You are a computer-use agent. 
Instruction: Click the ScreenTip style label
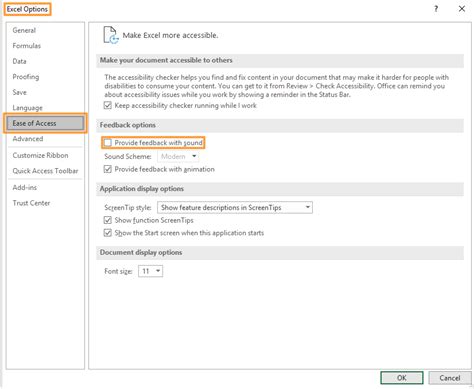pos(128,207)
